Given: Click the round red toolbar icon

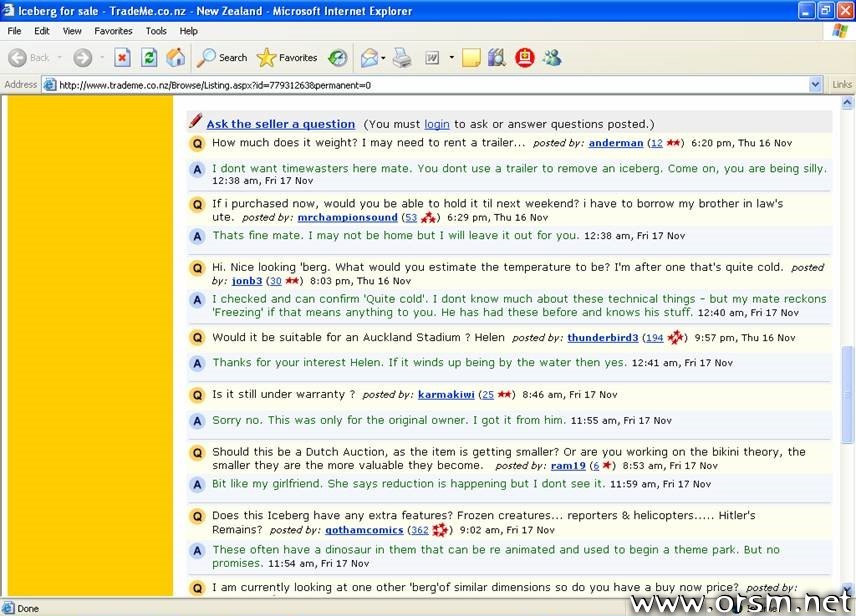Looking at the screenshot, I should [525, 57].
